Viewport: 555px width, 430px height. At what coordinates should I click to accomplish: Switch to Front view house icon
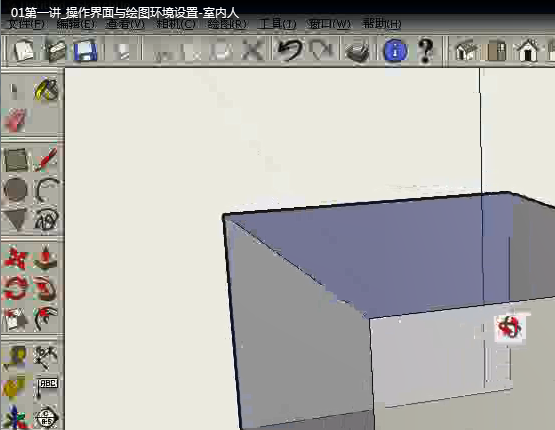tap(527, 50)
